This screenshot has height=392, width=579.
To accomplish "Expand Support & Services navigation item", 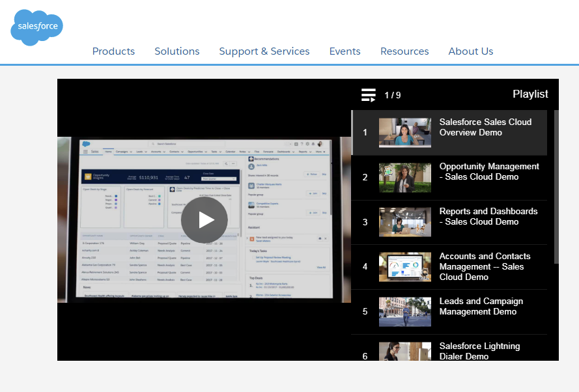I will point(264,51).
